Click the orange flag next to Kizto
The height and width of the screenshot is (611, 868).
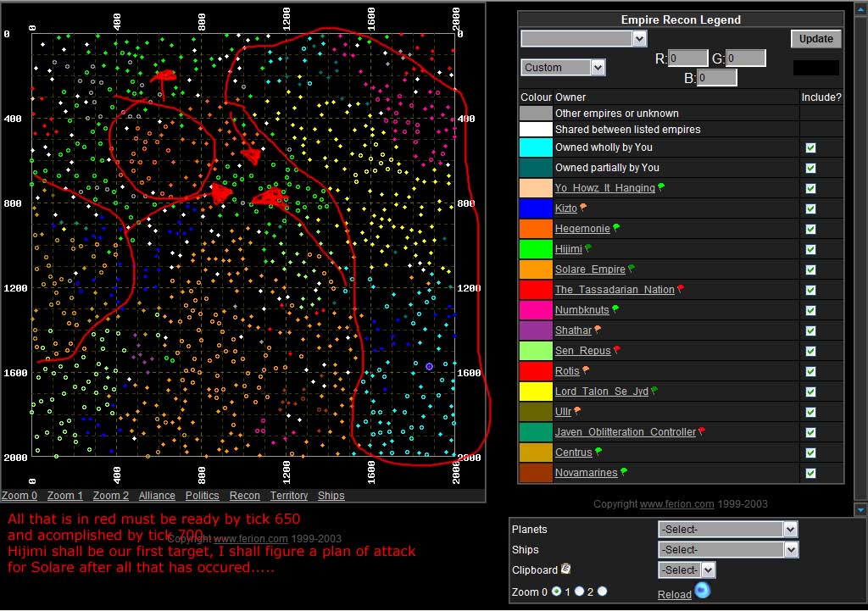pos(583,208)
